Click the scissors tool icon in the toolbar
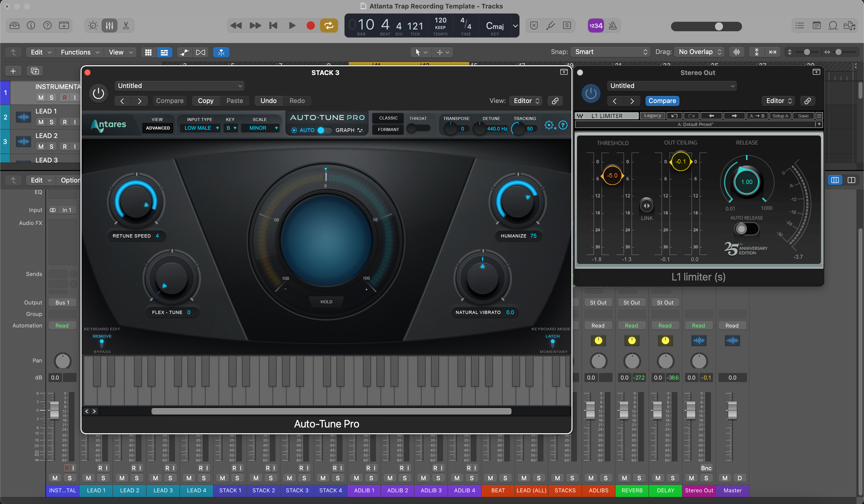The width and height of the screenshot is (864, 504). coord(126,25)
